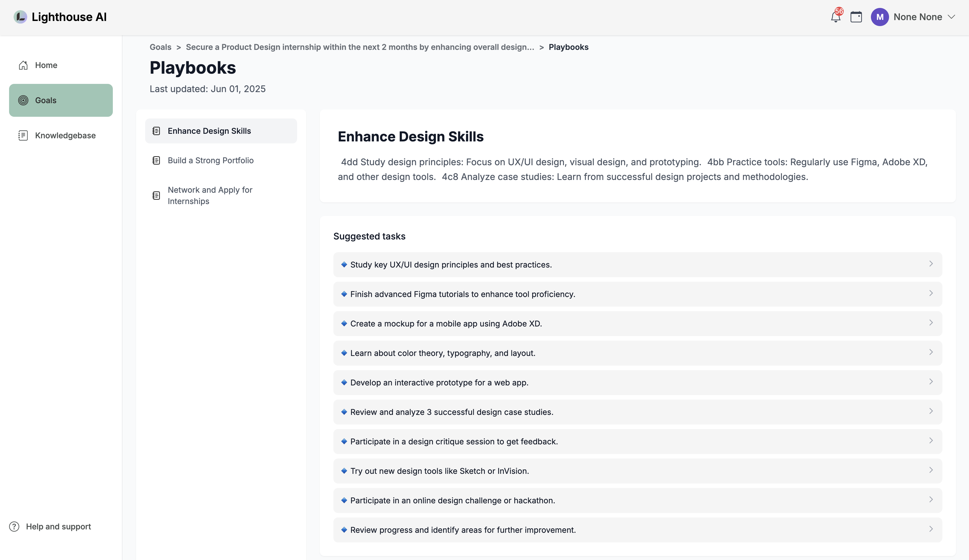Click the Home house icon in sidebar
The height and width of the screenshot is (560, 969).
pyautogui.click(x=23, y=65)
